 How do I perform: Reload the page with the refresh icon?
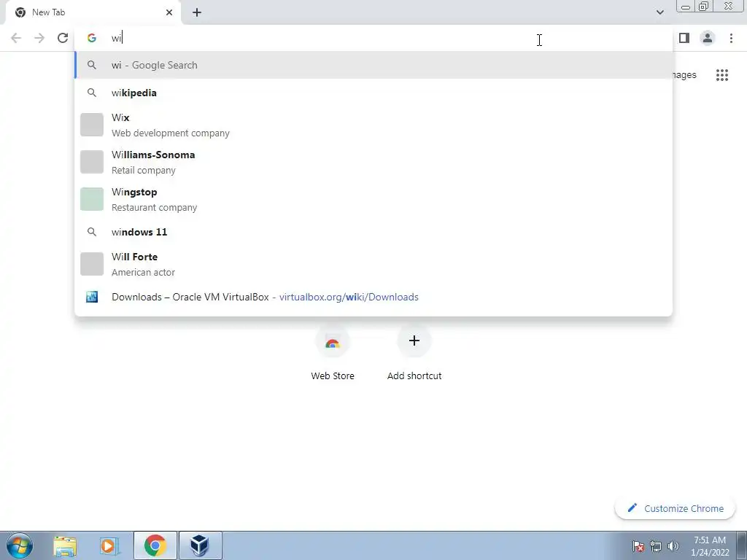[63, 38]
